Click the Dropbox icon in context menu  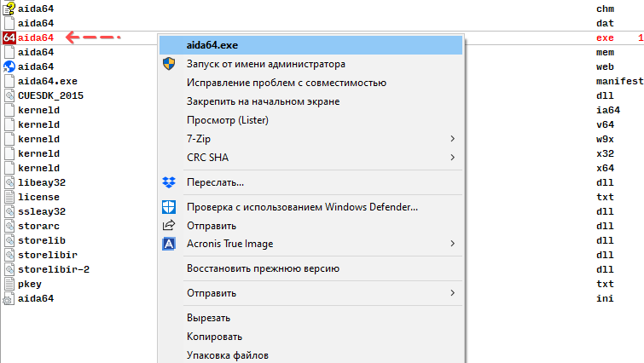(x=169, y=182)
